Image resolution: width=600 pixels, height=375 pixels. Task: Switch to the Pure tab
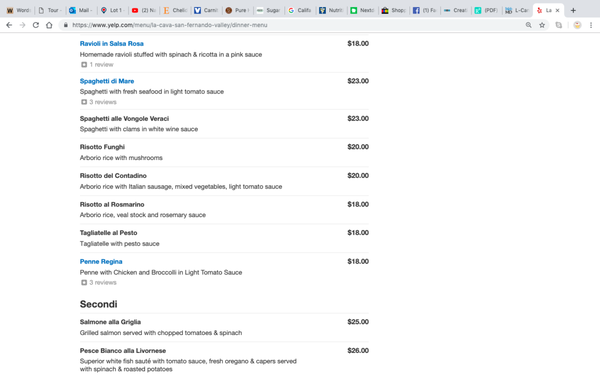[x=237, y=10]
